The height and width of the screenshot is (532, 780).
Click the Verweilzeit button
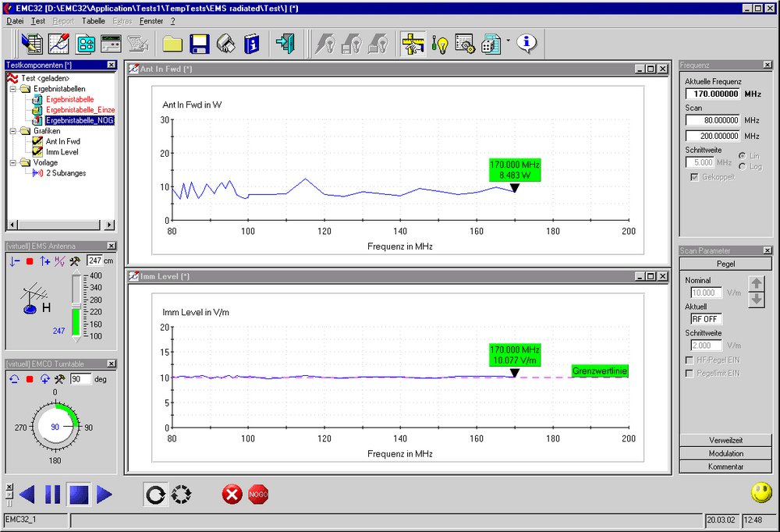(x=725, y=440)
